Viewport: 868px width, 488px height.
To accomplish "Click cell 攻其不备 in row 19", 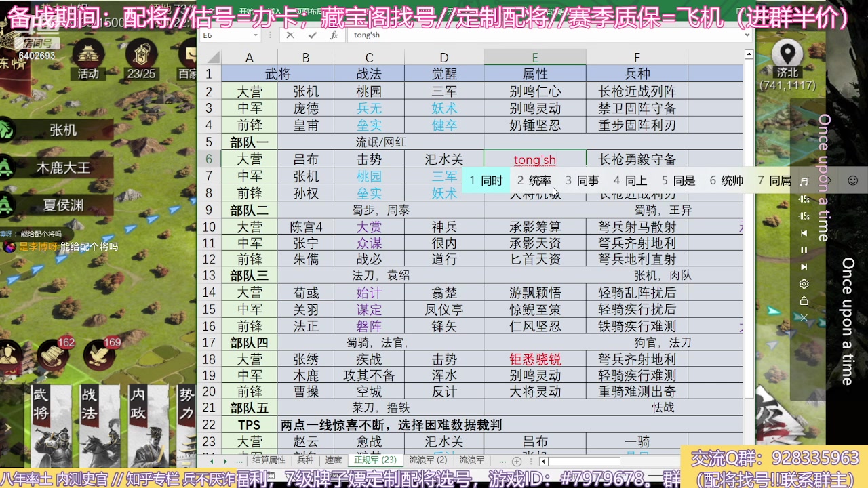I will 369,375.
